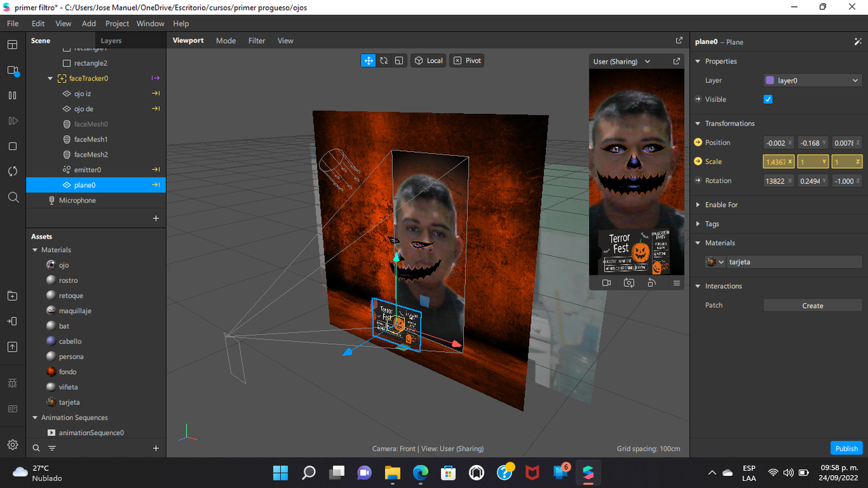Pause the effect preview

(x=12, y=96)
